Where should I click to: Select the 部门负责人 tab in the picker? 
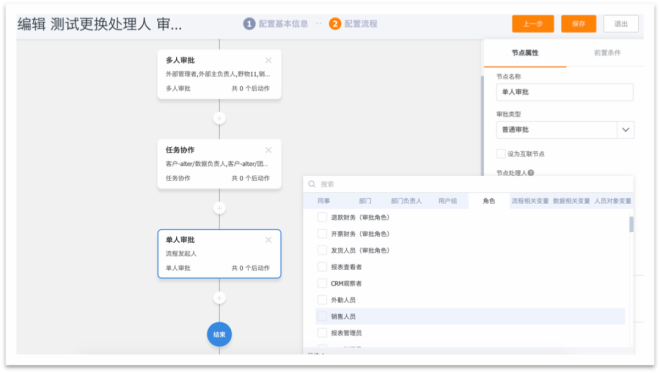pyautogui.click(x=406, y=201)
